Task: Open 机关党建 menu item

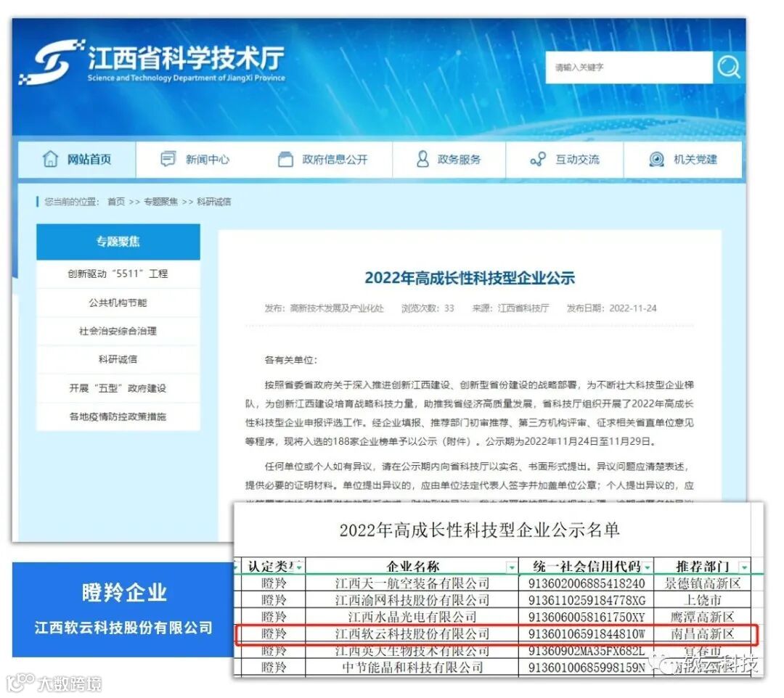Action: pos(695,160)
